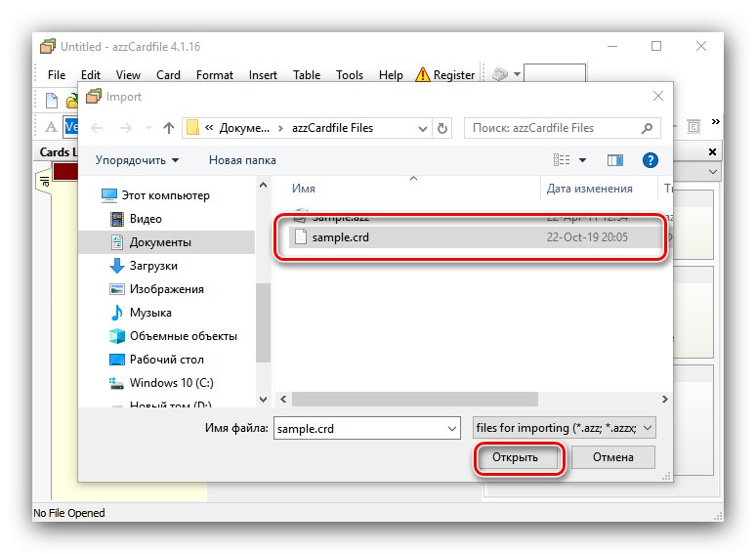The width and height of the screenshot is (756, 554).
Task: Open the File menu in azzCardfile
Action: tap(57, 75)
